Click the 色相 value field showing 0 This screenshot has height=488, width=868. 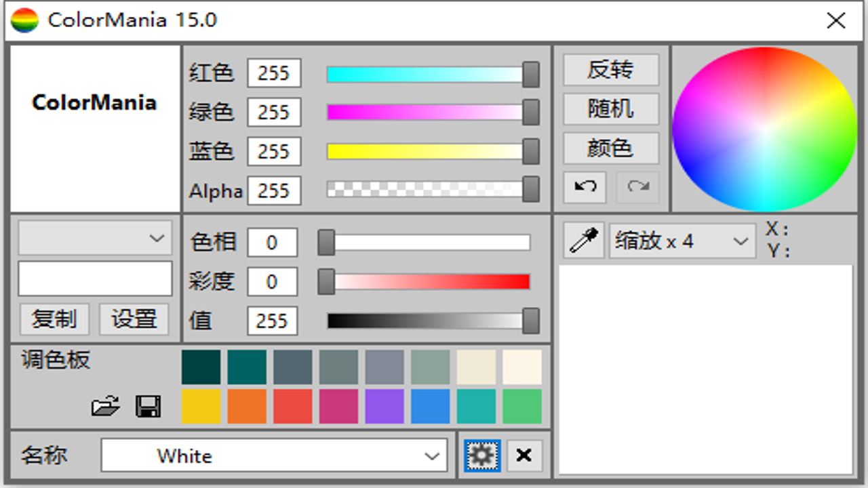pyautogui.click(x=272, y=243)
